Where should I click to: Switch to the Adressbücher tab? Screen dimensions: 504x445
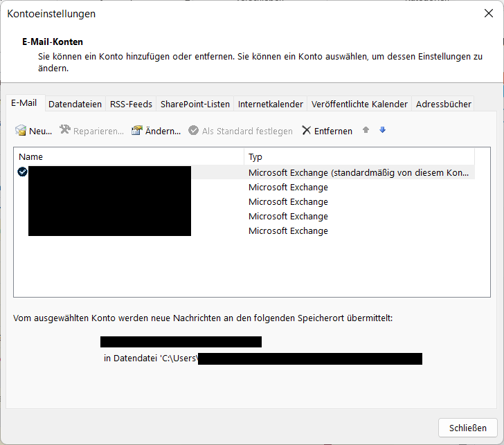pos(444,104)
